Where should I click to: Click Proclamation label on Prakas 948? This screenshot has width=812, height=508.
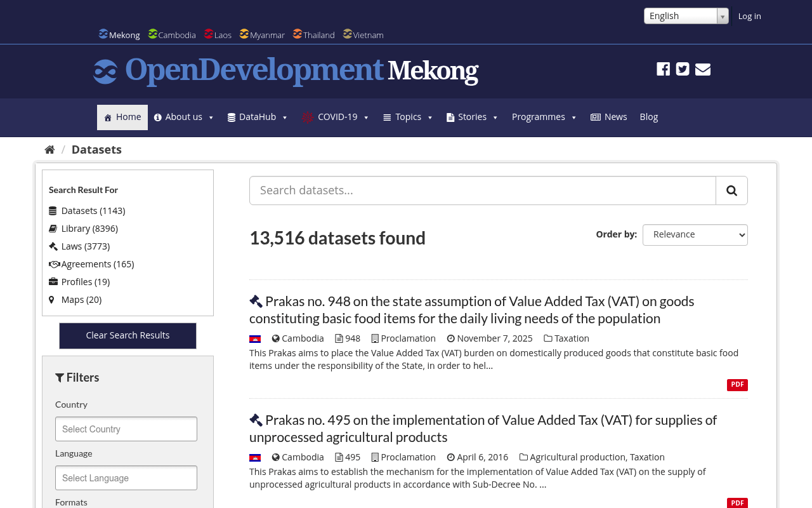pyautogui.click(x=409, y=338)
